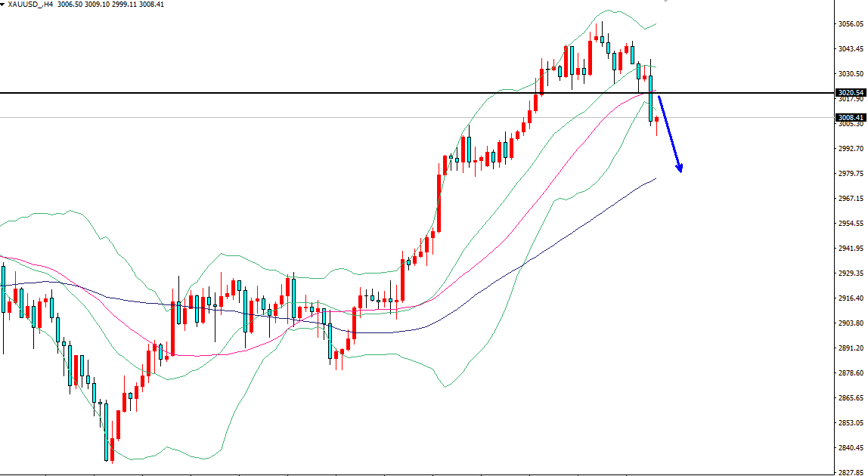This screenshot has width=868, height=476.
Task: Click the 3020.54 price label on axis
Action: (851, 93)
